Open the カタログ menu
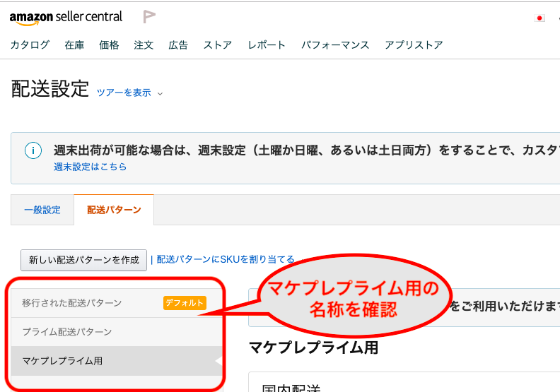 point(30,45)
